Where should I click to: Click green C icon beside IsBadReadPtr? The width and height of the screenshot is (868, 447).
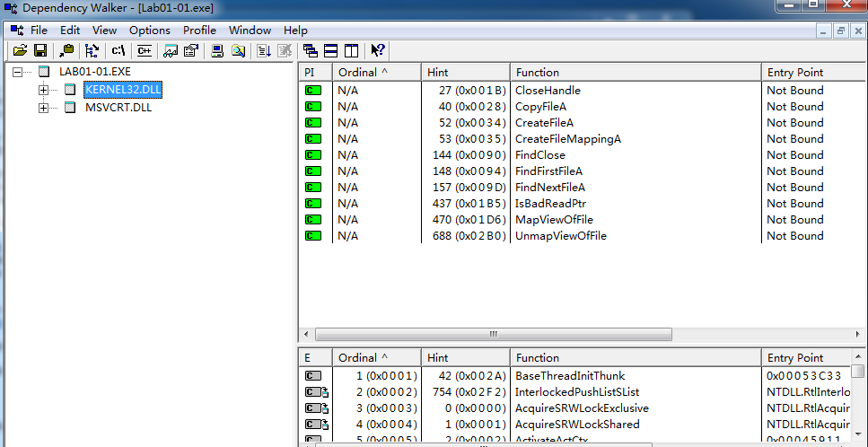point(312,204)
